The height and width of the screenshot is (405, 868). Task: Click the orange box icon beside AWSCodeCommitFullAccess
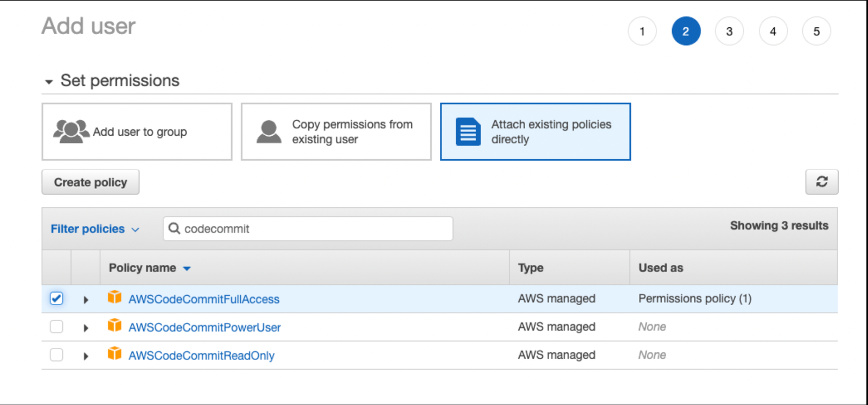[114, 297]
